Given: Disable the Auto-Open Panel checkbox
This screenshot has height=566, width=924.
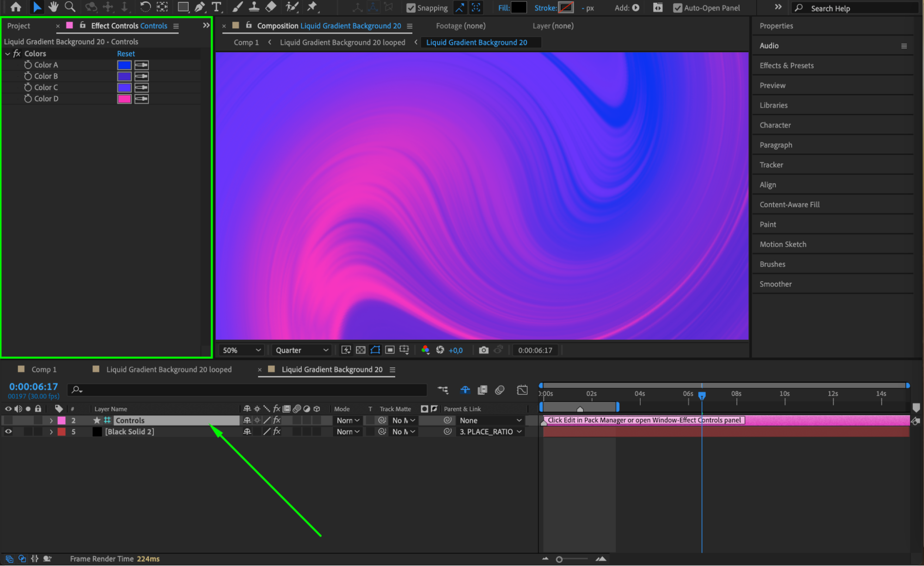Looking at the screenshot, I should click(678, 8).
